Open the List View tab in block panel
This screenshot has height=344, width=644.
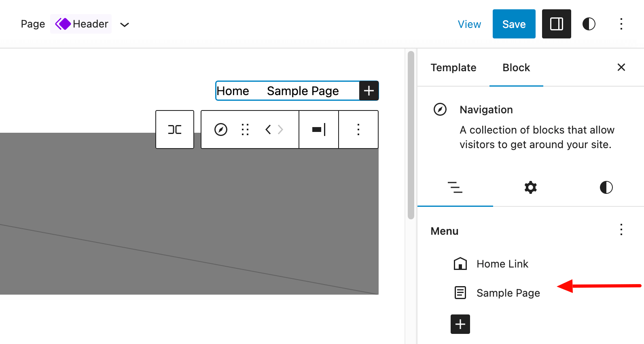pos(455,187)
